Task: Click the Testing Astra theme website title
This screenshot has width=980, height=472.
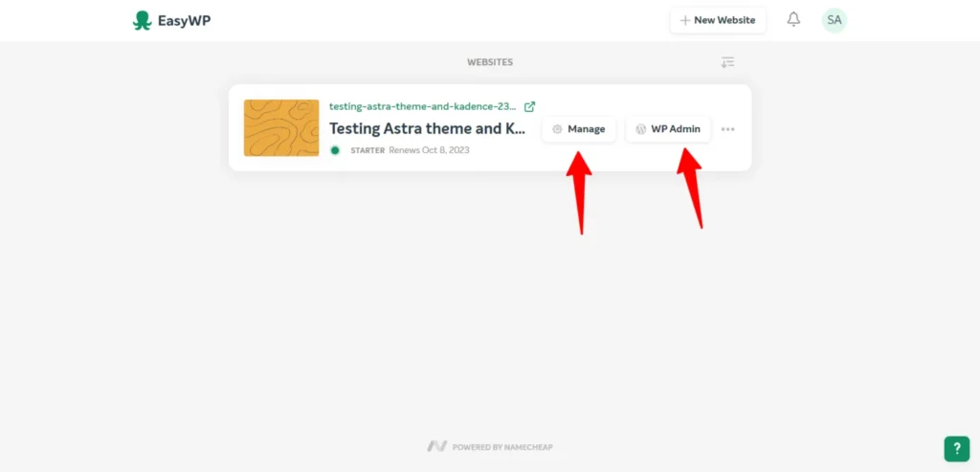Action: click(x=428, y=129)
